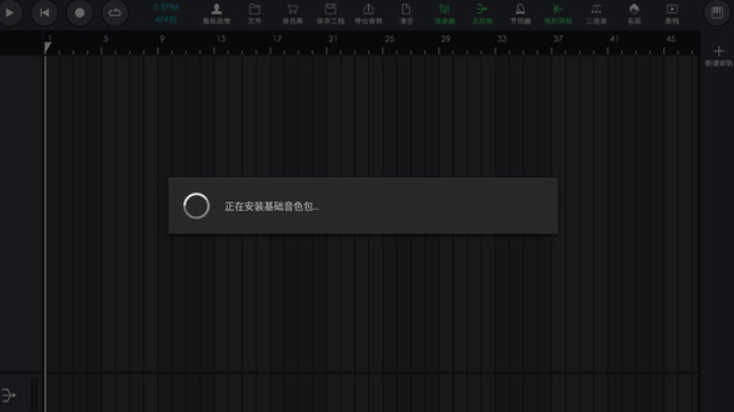Open the BPM tempo setting

[x=166, y=7]
